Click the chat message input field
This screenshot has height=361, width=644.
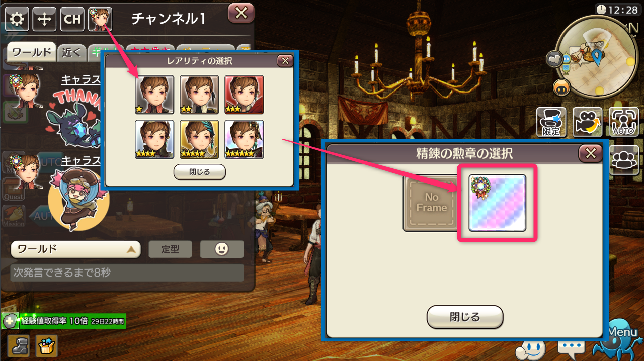point(127,273)
